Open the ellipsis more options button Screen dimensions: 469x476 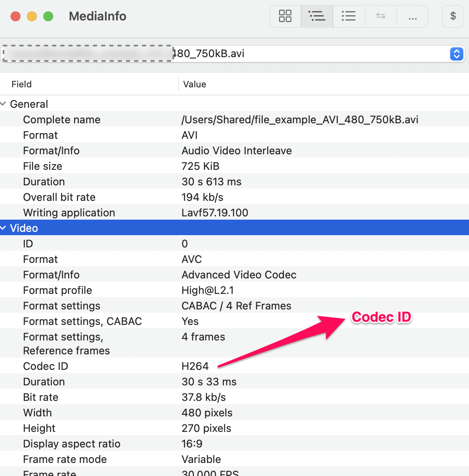(413, 16)
